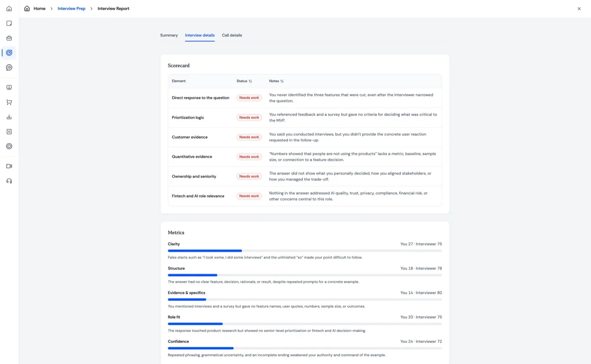Viewport: 591px width, 364px height.
Task: Click the breadcrumb house icon beside Home
Action: point(27,8)
